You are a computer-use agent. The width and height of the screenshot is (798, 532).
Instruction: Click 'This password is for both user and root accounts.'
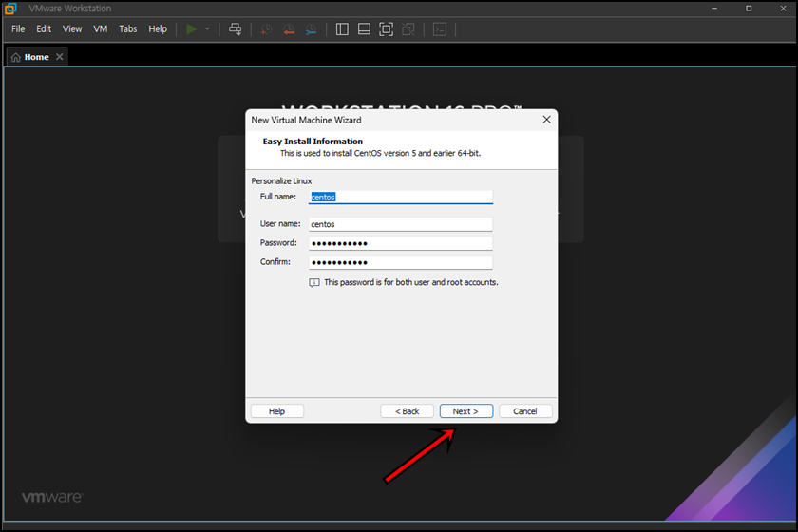pos(411,282)
